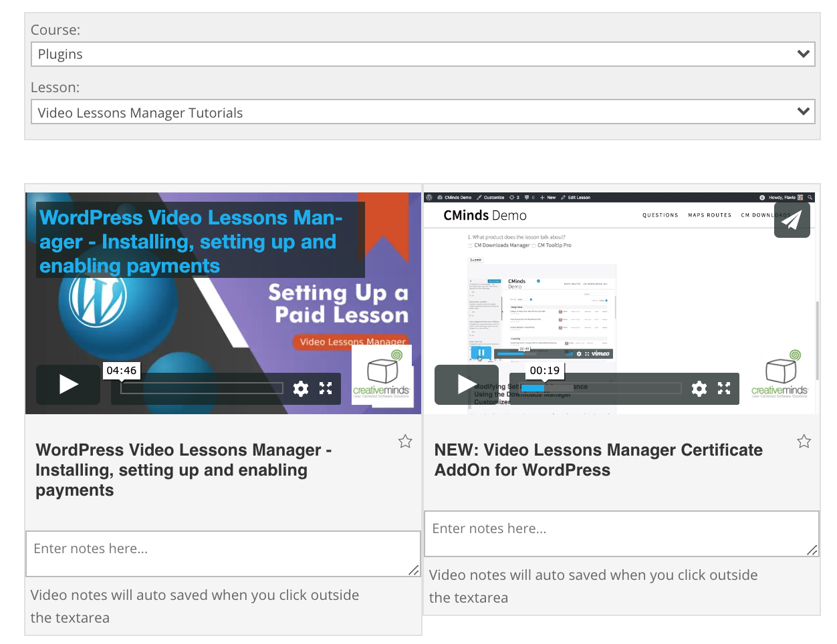Bookmark the Certificate AddOn lesson with its star

(x=804, y=442)
